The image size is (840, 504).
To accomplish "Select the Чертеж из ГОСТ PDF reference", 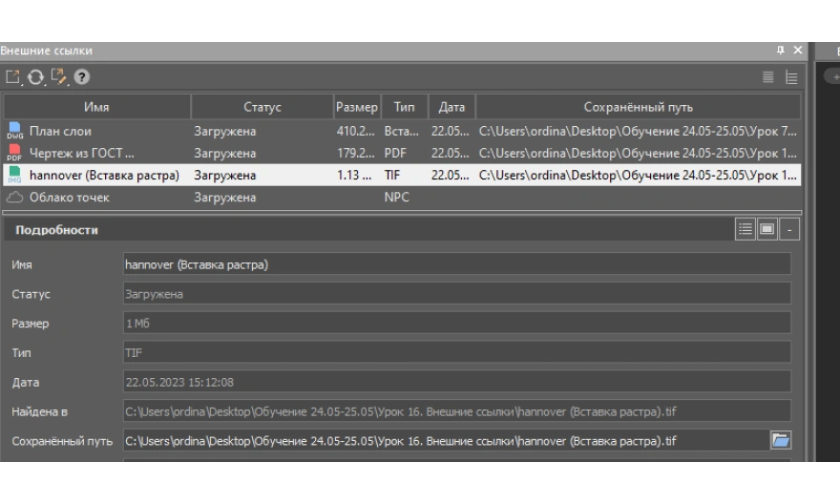I will coord(81,153).
